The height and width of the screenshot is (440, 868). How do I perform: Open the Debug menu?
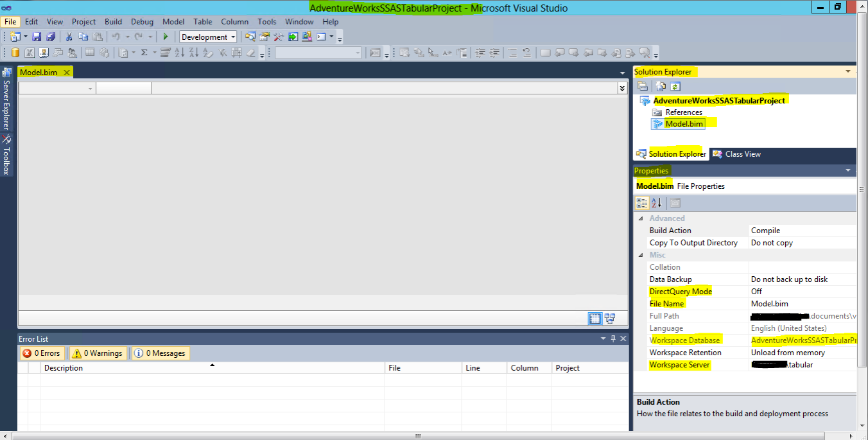tap(143, 21)
